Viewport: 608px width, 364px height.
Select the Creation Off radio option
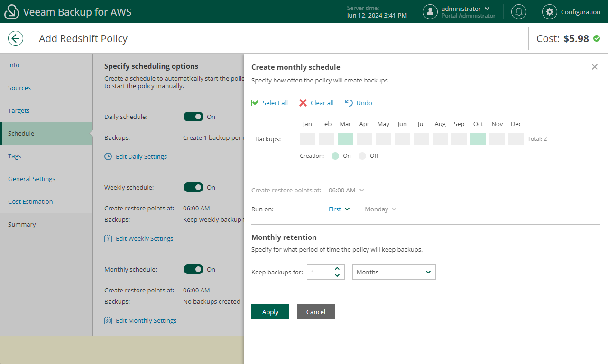coord(362,156)
